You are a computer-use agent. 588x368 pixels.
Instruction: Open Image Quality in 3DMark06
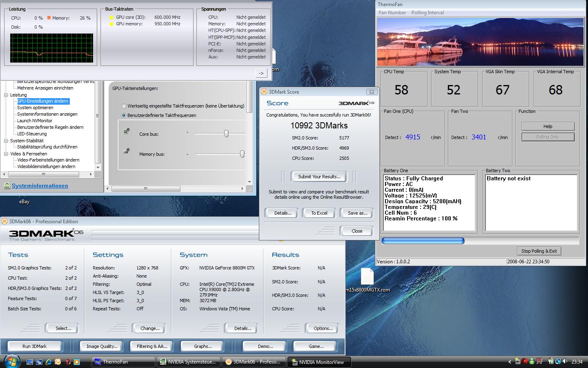coord(102,346)
